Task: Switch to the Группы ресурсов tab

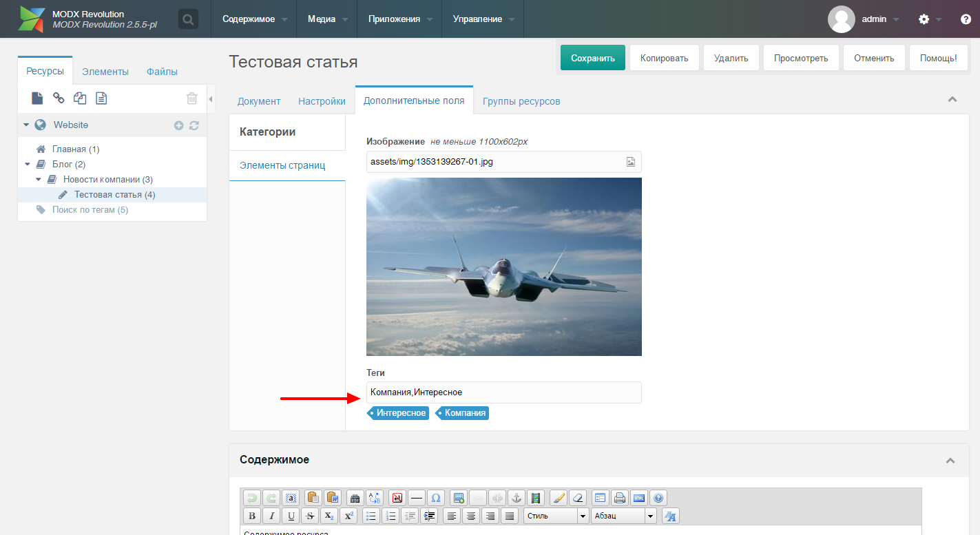Action: (x=521, y=101)
